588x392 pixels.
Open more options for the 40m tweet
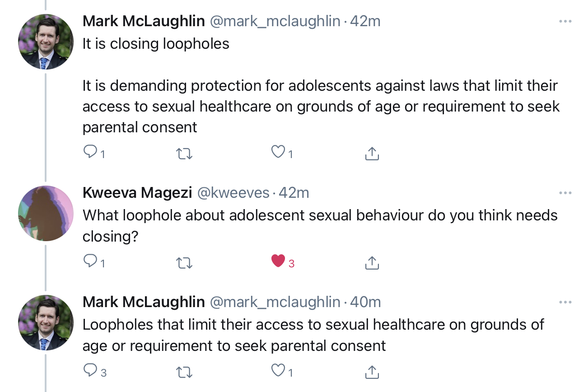[565, 303]
